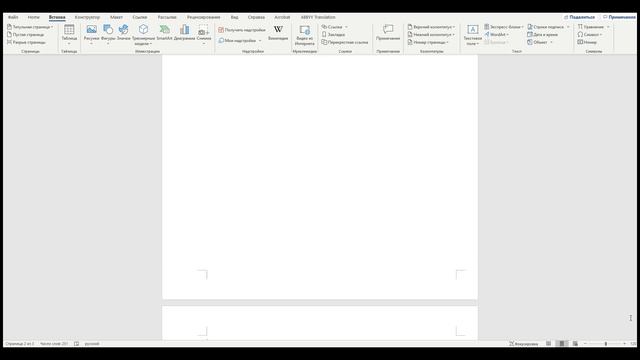Switch to read mode view icon

tap(549, 344)
